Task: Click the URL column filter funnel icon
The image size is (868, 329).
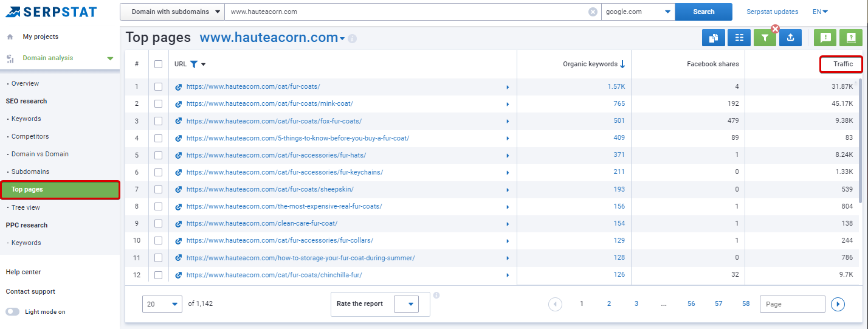Action: [194, 64]
